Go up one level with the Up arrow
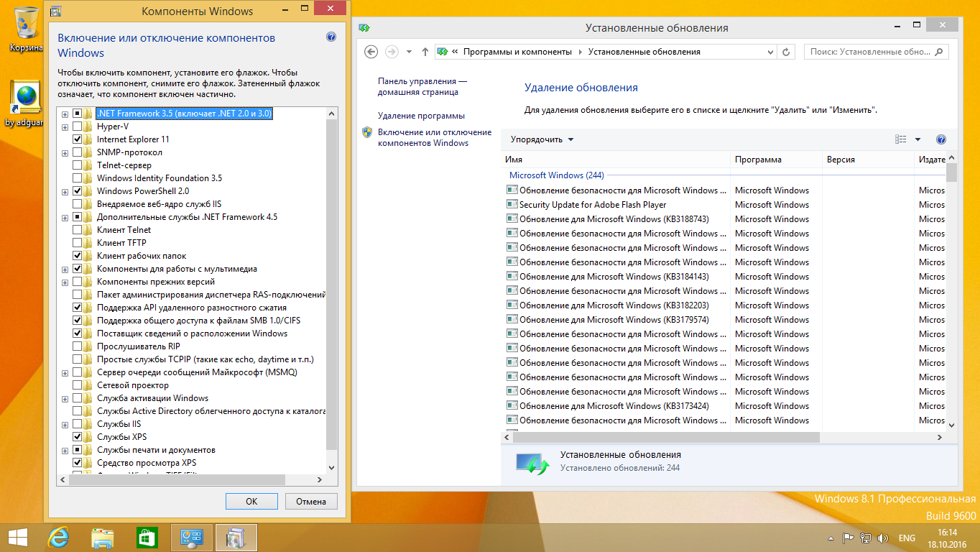980x552 pixels. [x=425, y=52]
